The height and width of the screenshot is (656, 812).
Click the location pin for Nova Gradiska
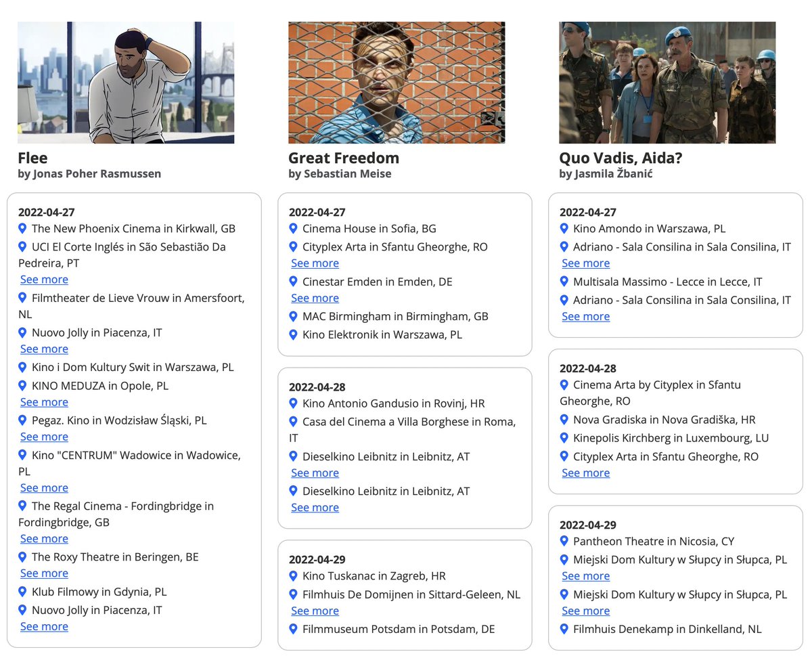tap(564, 420)
